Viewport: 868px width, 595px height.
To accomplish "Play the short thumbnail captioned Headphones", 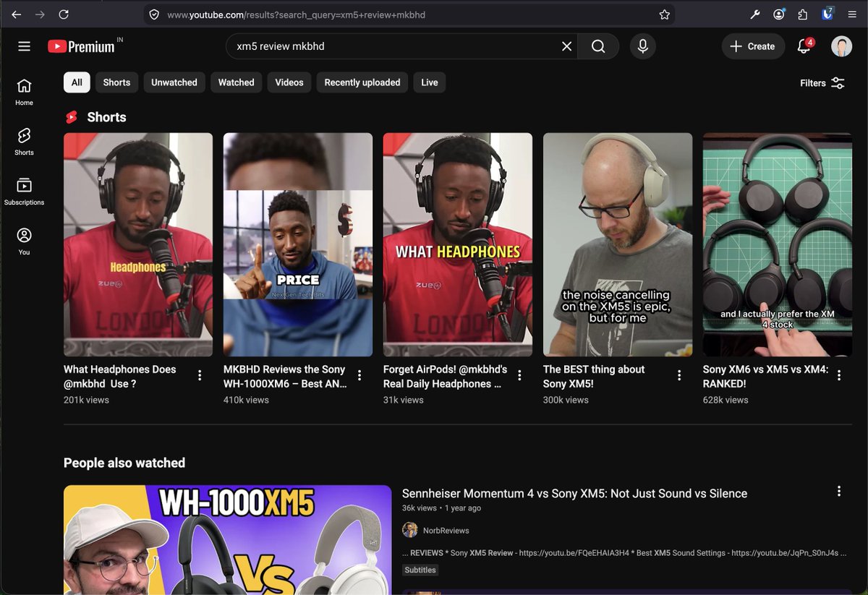I will click(x=138, y=244).
